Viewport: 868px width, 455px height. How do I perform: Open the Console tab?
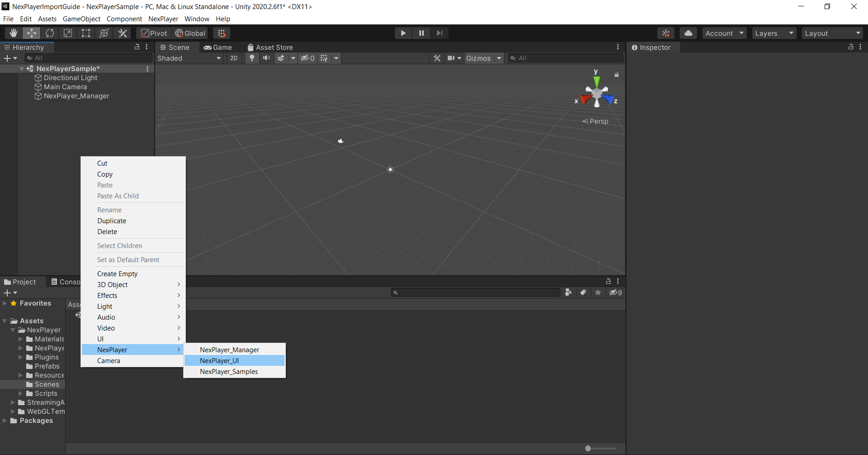point(66,282)
